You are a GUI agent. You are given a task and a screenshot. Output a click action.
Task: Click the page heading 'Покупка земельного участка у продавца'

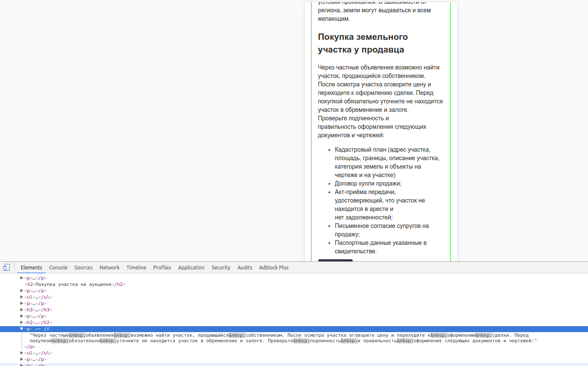(363, 43)
